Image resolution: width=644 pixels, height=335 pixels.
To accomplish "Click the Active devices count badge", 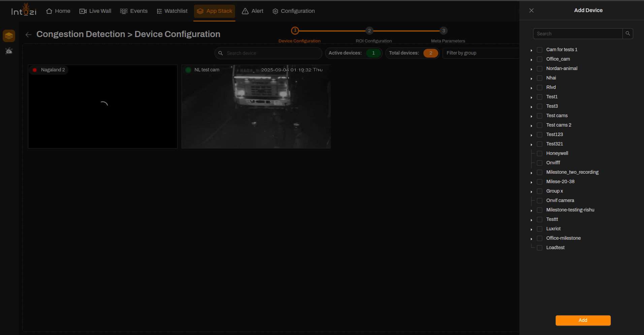I will click(373, 53).
